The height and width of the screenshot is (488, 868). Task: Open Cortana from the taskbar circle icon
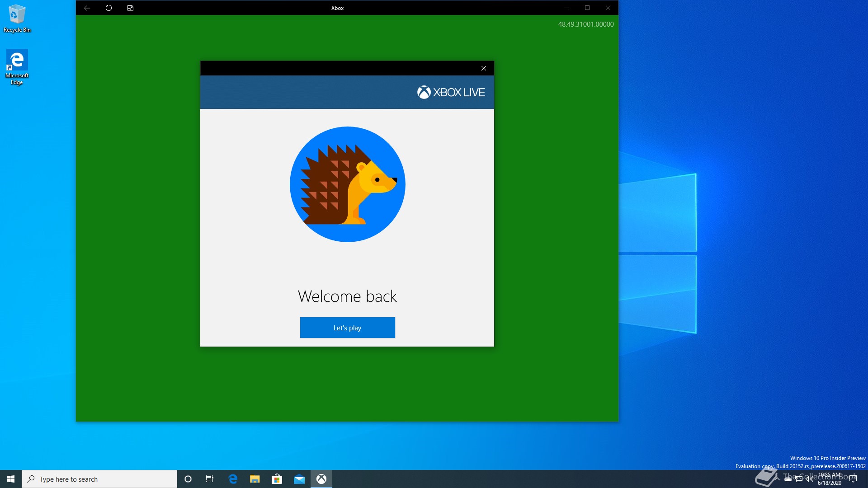pyautogui.click(x=188, y=479)
